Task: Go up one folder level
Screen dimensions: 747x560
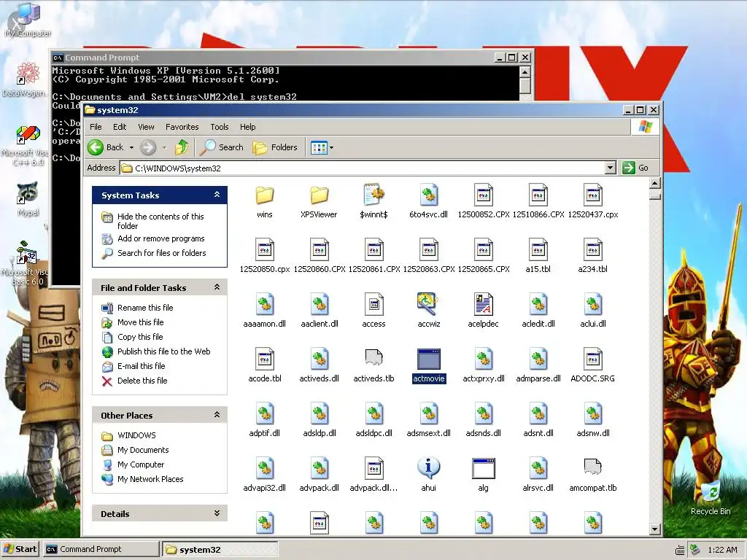Action: [182, 147]
